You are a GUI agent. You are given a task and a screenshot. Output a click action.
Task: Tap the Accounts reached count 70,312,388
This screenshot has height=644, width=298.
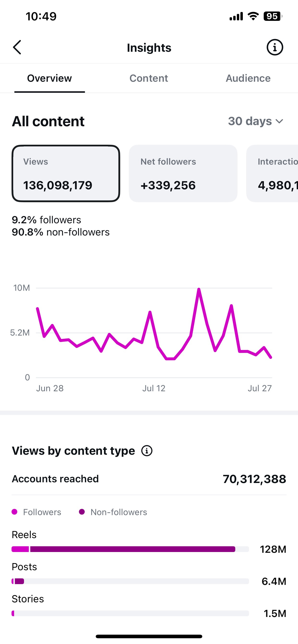click(x=254, y=479)
